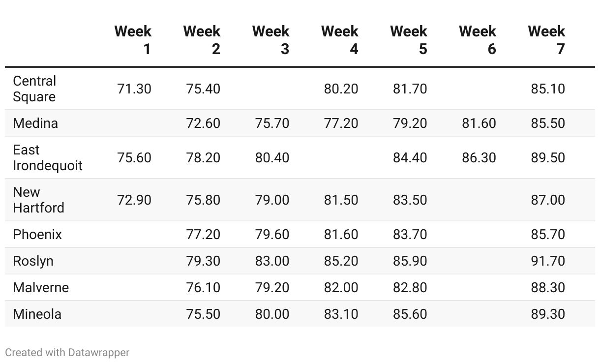Screen dimensions: 600x364
Task: Select the Week 5 column header
Action: pos(408,40)
